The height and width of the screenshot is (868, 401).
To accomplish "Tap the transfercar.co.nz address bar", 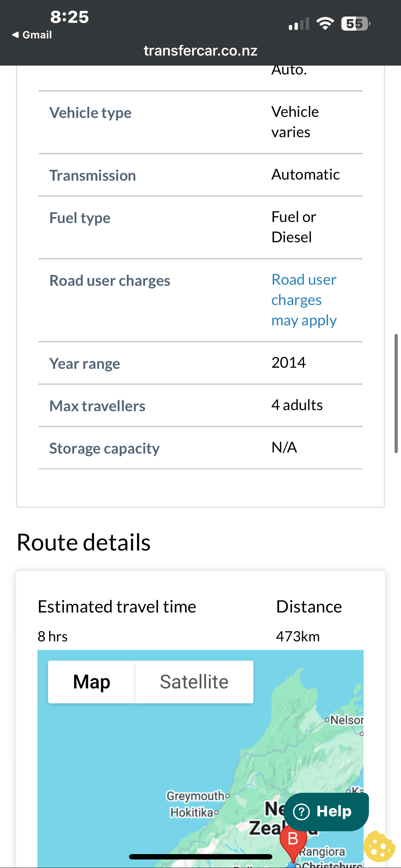I will tap(200, 51).
